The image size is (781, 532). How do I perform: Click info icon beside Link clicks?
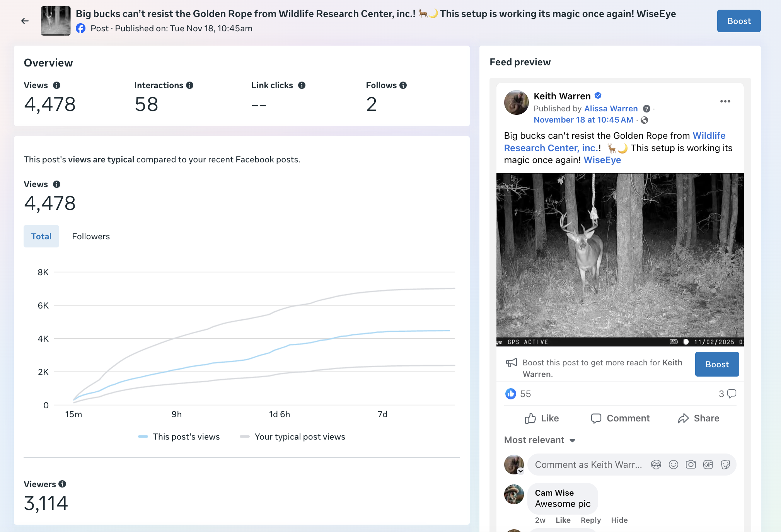coord(302,85)
